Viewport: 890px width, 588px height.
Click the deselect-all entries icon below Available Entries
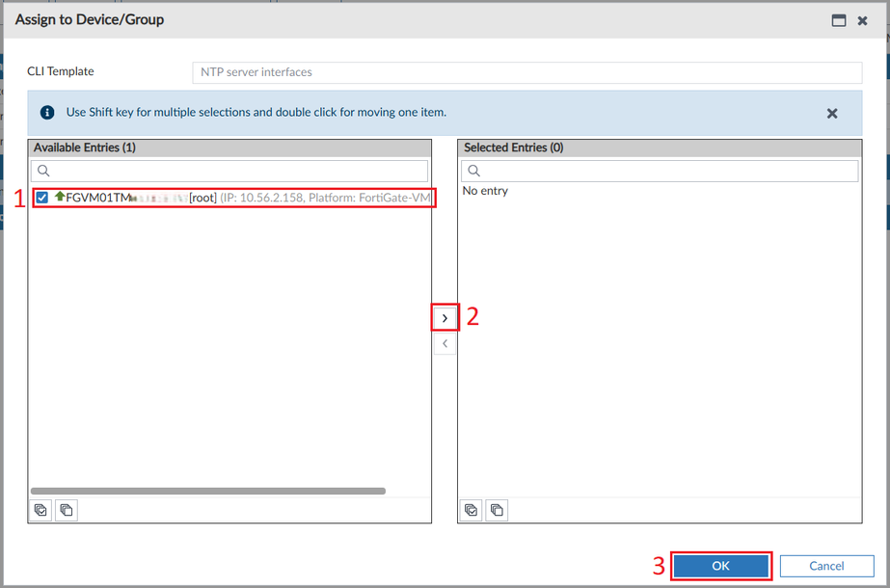click(x=66, y=509)
